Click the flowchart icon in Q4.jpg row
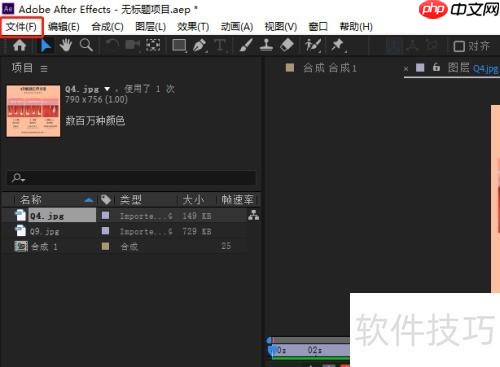This screenshot has width=500, height=367. coord(253,215)
